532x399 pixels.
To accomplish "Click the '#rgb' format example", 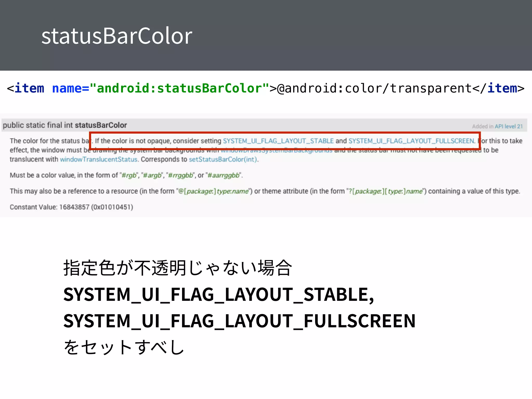I will 129,175.
